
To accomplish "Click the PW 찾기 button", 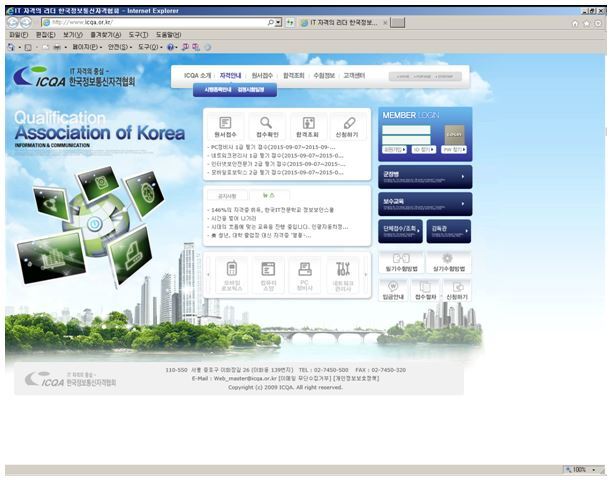I will coord(454,149).
